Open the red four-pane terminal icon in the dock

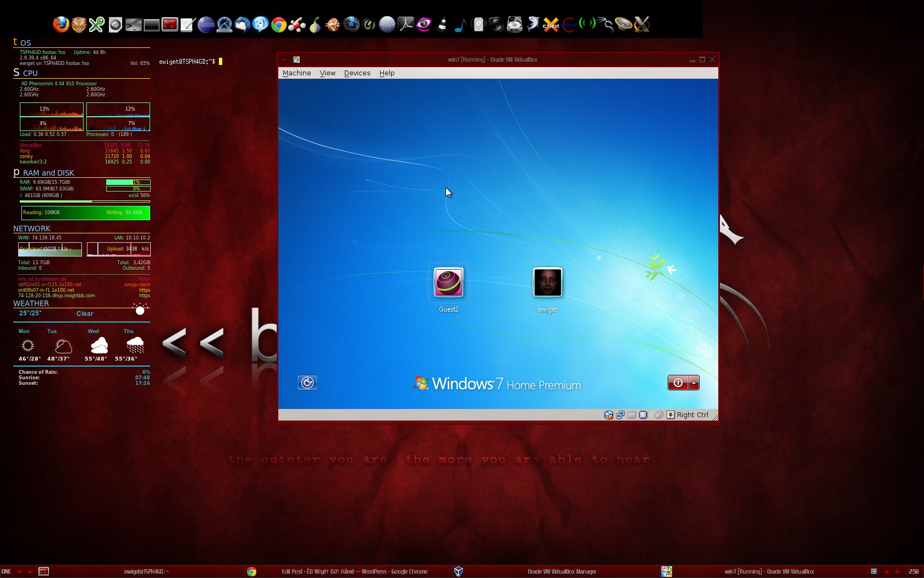(x=169, y=24)
